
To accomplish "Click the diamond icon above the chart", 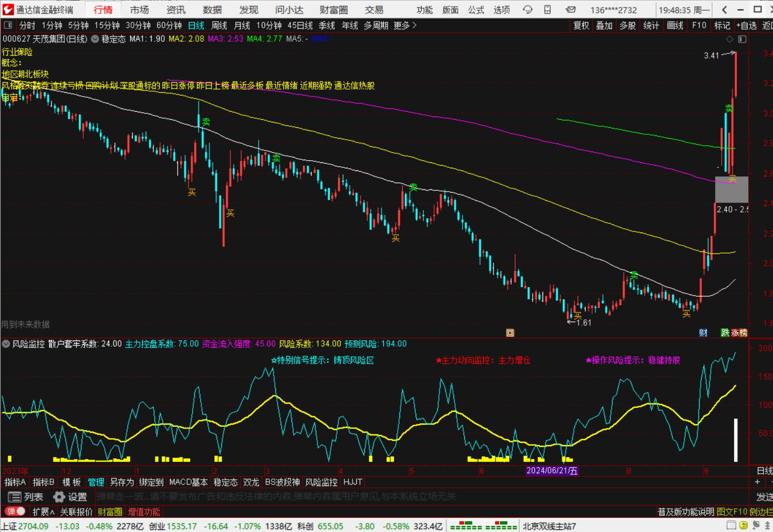I will pyautogui.click(x=730, y=39).
